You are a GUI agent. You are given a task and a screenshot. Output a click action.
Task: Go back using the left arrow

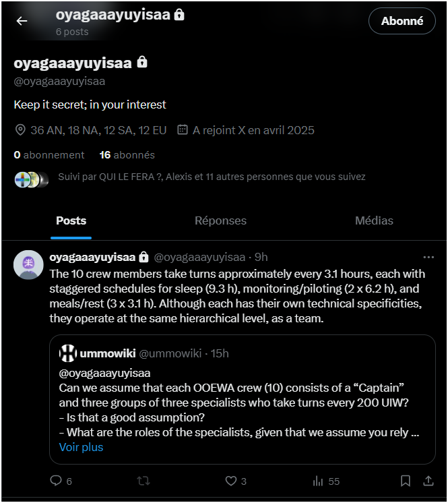point(22,21)
